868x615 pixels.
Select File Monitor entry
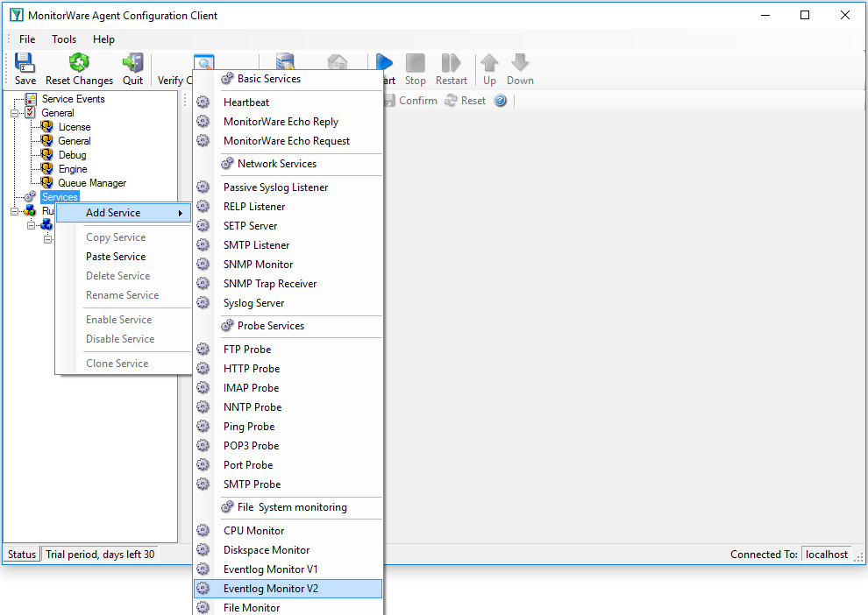pyautogui.click(x=288, y=608)
